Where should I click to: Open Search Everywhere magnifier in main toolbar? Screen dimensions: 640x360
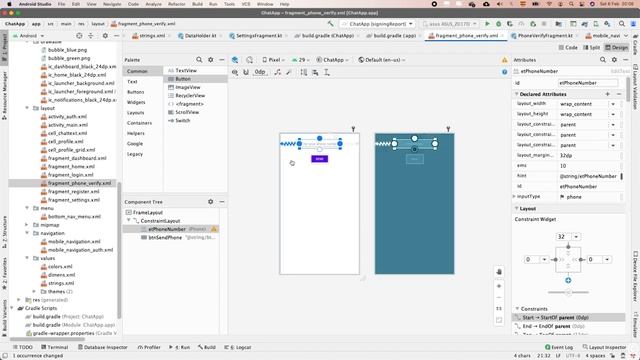tap(622, 24)
